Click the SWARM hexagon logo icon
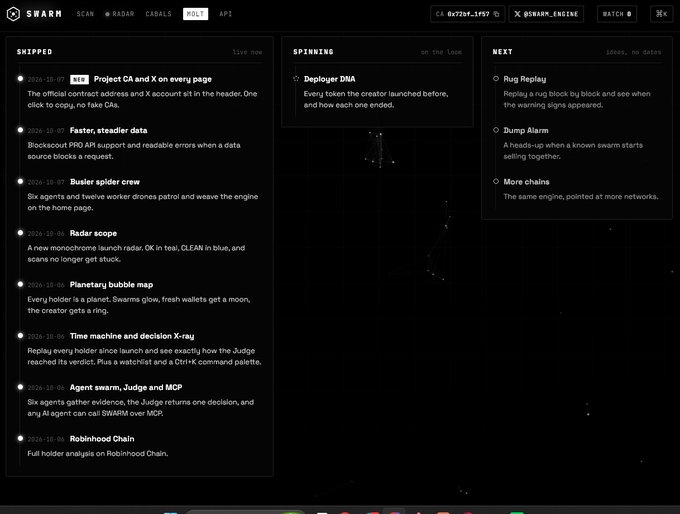Viewport: 680px width, 514px height. (x=13, y=14)
